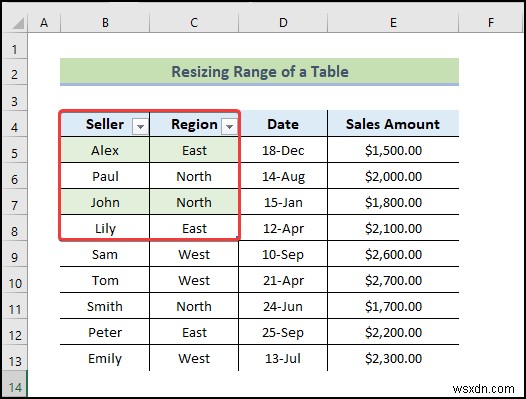Select the cell containing Lily
This screenshot has height=399, width=526.
click(x=105, y=228)
